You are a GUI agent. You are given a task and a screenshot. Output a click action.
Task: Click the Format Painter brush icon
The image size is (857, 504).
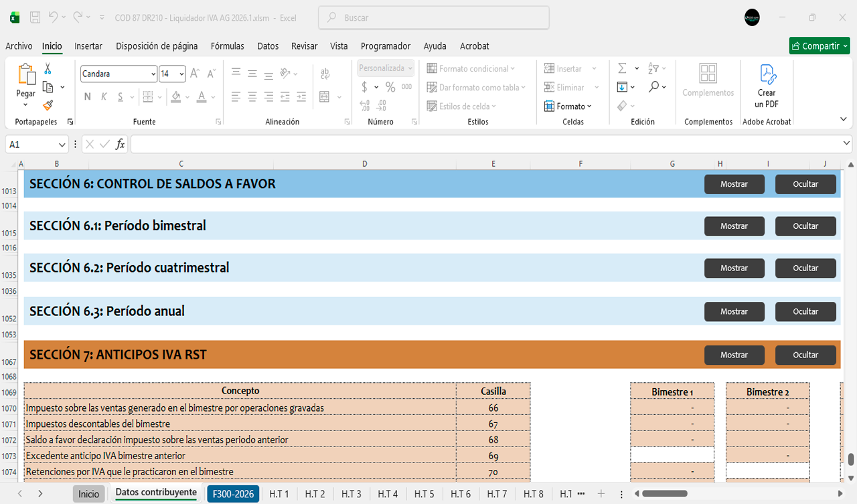pos(48,105)
